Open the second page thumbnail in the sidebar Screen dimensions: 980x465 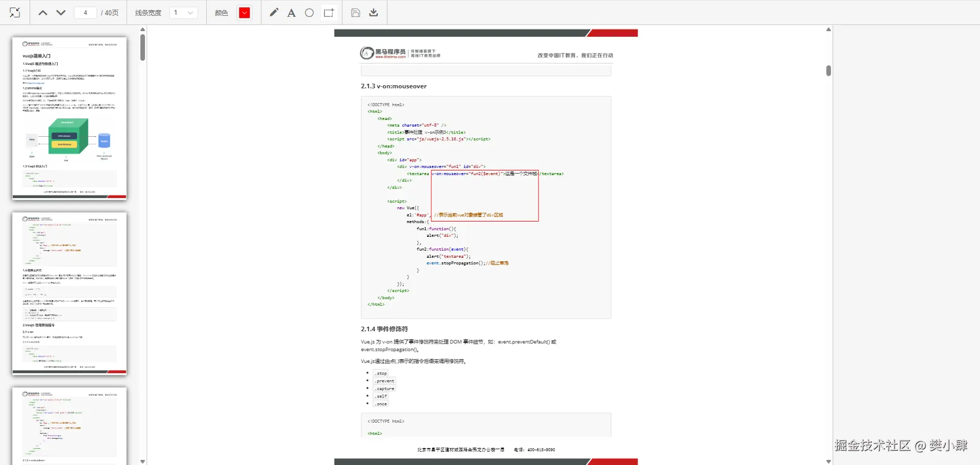point(69,293)
